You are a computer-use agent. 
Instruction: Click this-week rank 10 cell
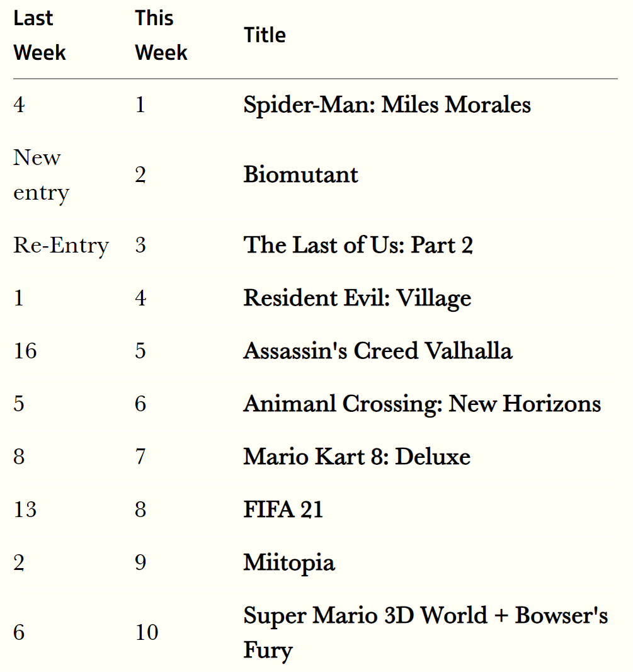147,632
